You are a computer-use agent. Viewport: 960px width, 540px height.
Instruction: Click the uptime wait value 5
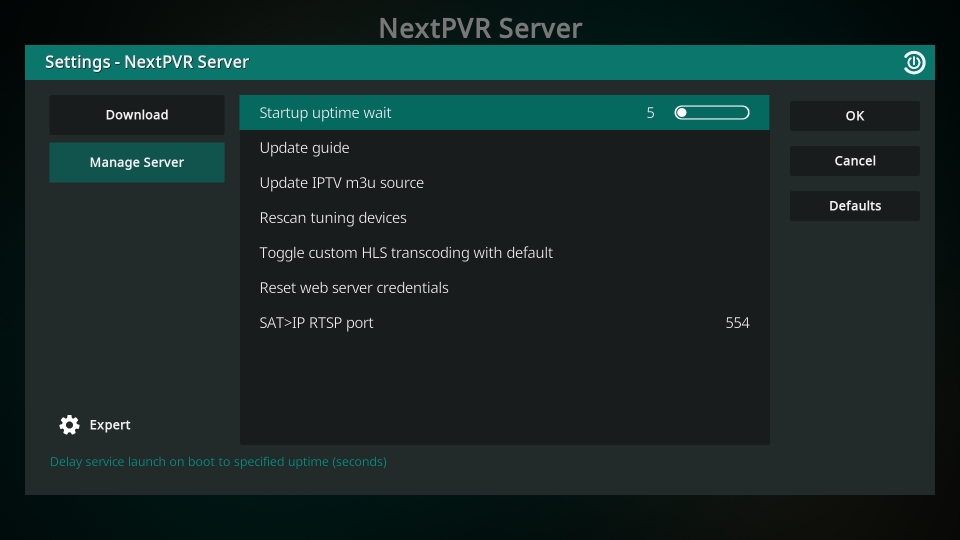click(x=650, y=113)
